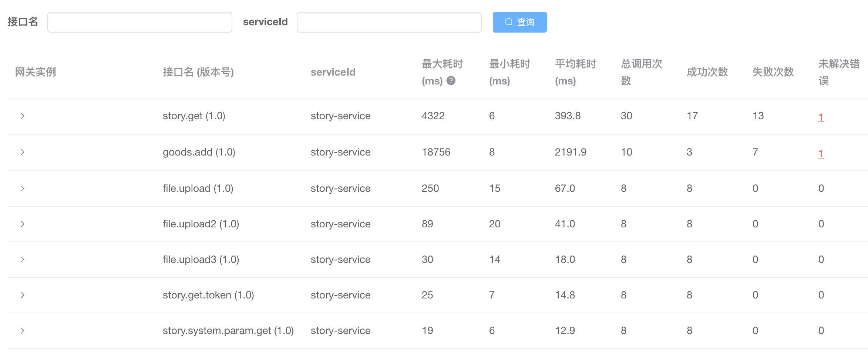The image size is (868, 354).
Task: Click the 失败次数 column header
Action: point(773,72)
